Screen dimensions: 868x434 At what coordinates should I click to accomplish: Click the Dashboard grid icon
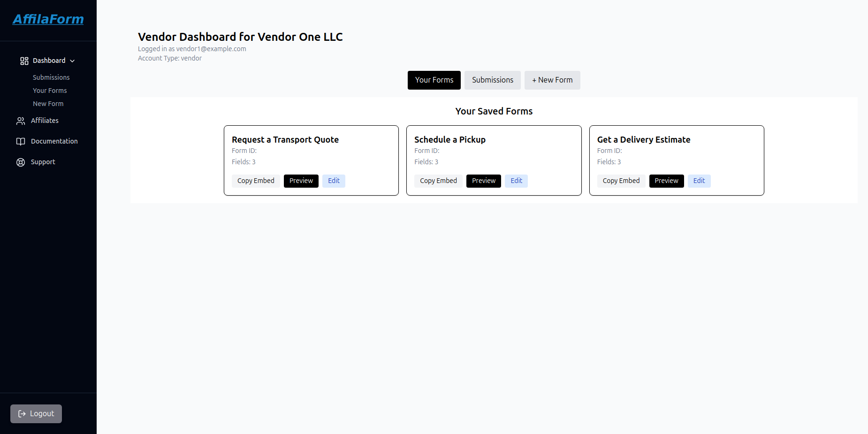(x=24, y=61)
